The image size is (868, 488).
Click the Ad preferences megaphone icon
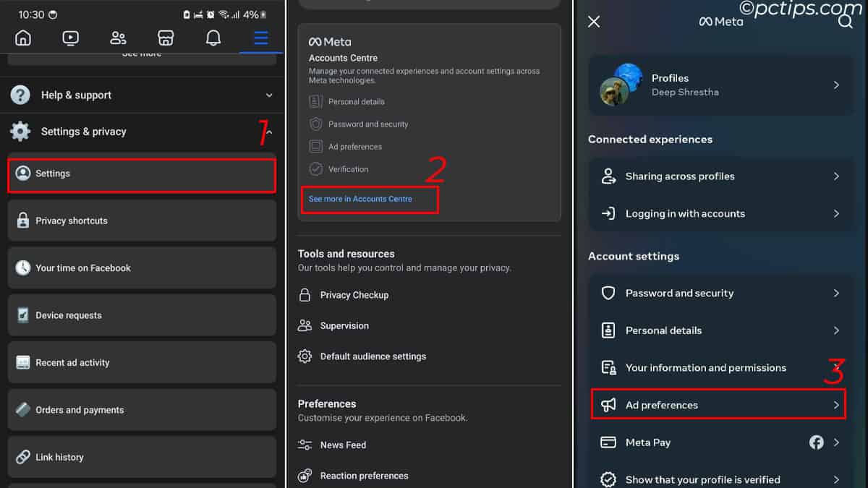[x=608, y=405]
